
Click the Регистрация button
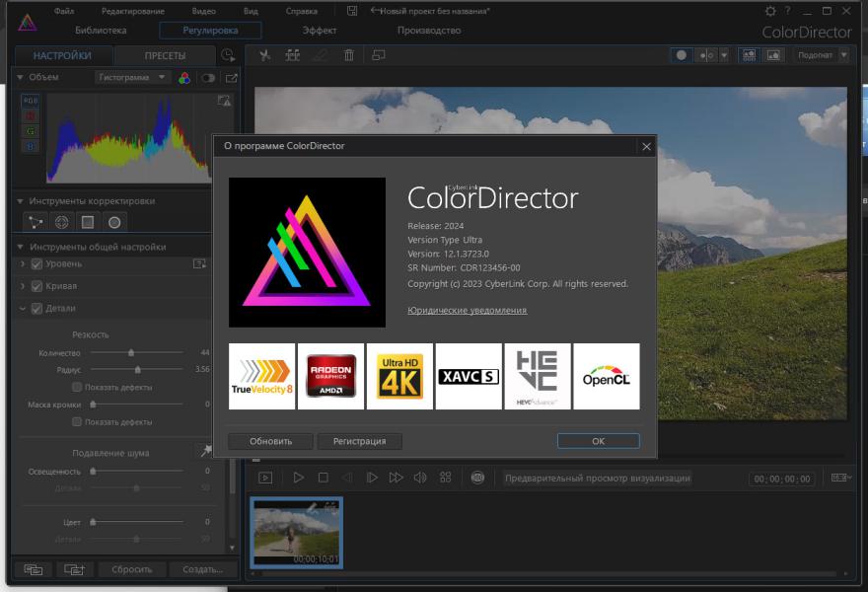[x=360, y=441]
